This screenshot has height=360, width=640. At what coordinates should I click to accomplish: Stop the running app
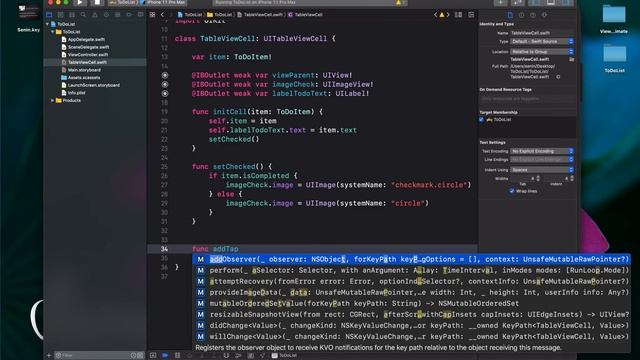point(97,2)
